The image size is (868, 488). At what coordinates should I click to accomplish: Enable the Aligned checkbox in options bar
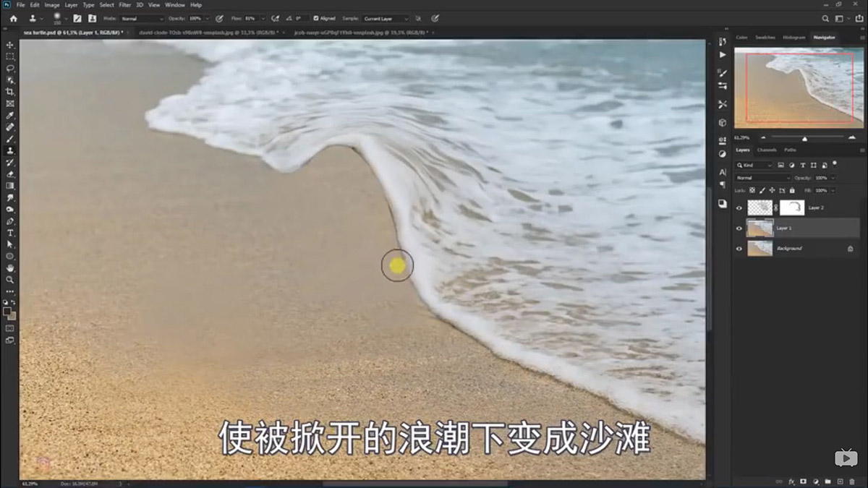coord(316,19)
